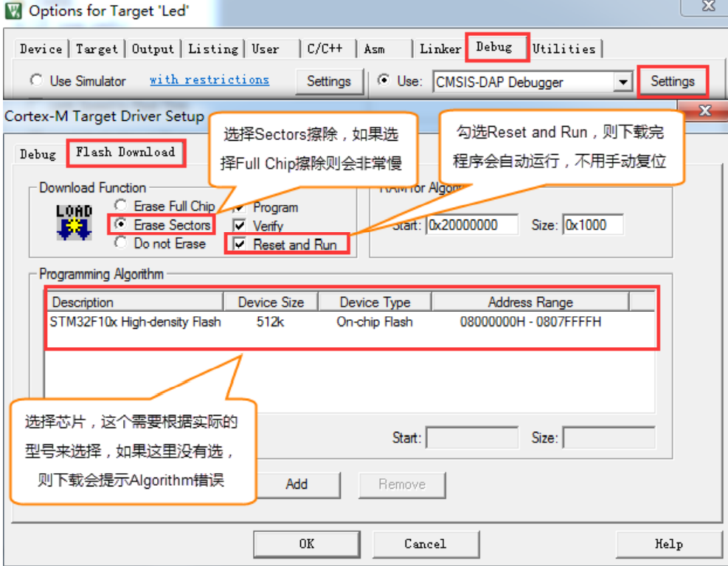Select STM32F10x High-density Flash row
The width and height of the screenshot is (728, 566).
coord(351,321)
